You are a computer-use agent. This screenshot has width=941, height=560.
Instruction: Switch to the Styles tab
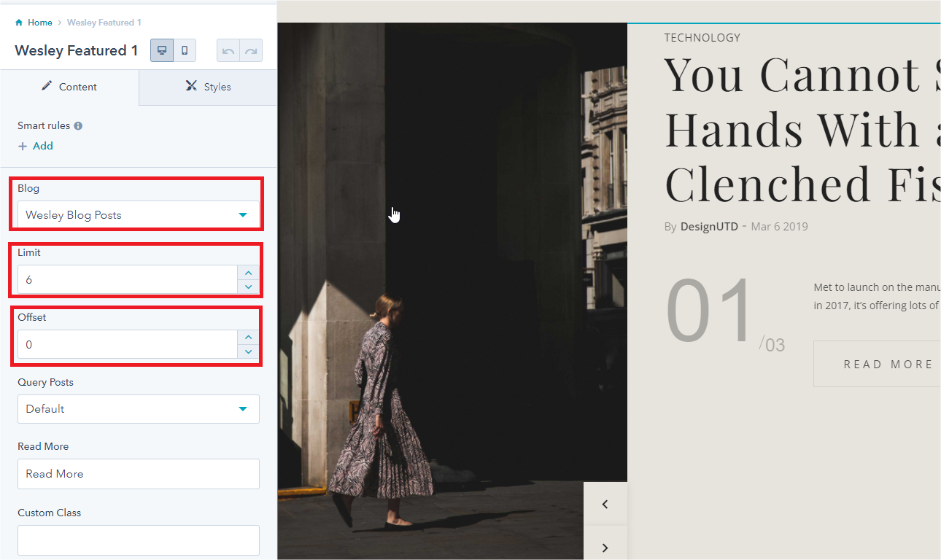[208, 87]
